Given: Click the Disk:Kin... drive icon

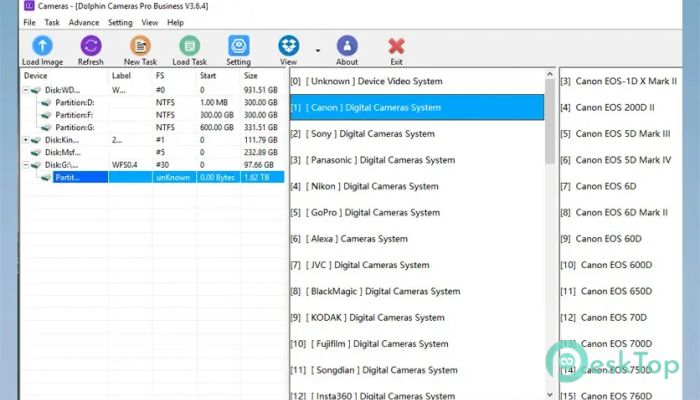Looking at the screenshot, I should tap(36, 140).
